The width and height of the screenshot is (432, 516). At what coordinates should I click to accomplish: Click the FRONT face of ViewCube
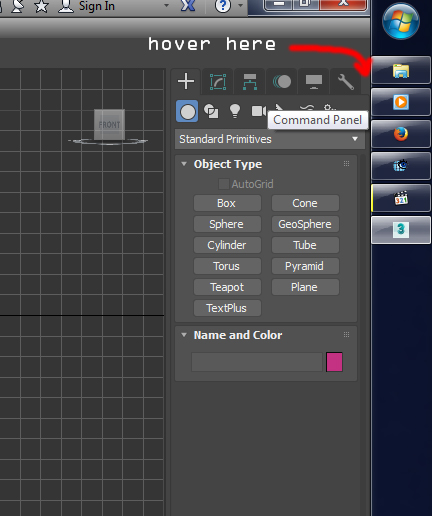pos(109,125)
